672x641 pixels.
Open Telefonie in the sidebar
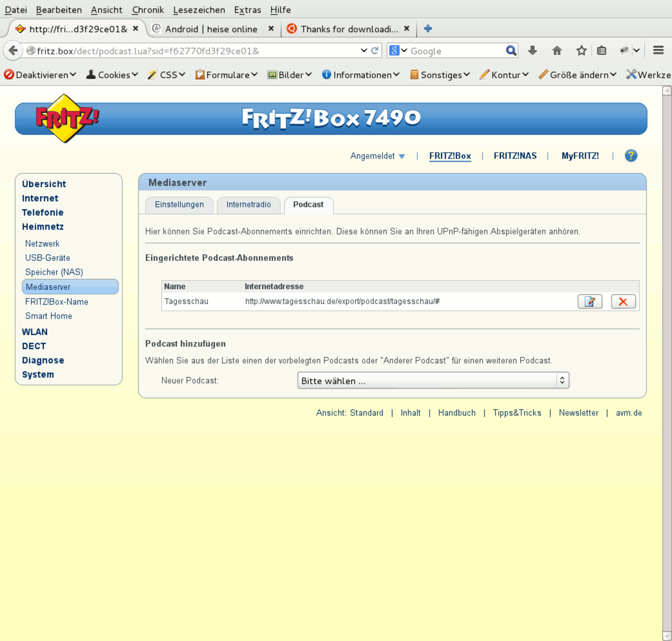[x=43, y=213]
